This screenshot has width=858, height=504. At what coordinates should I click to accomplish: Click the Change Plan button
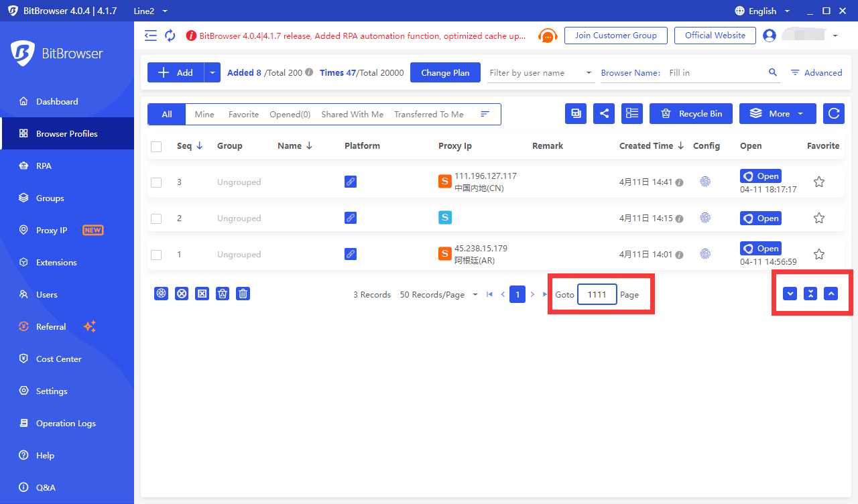click(x=445, y=72)
